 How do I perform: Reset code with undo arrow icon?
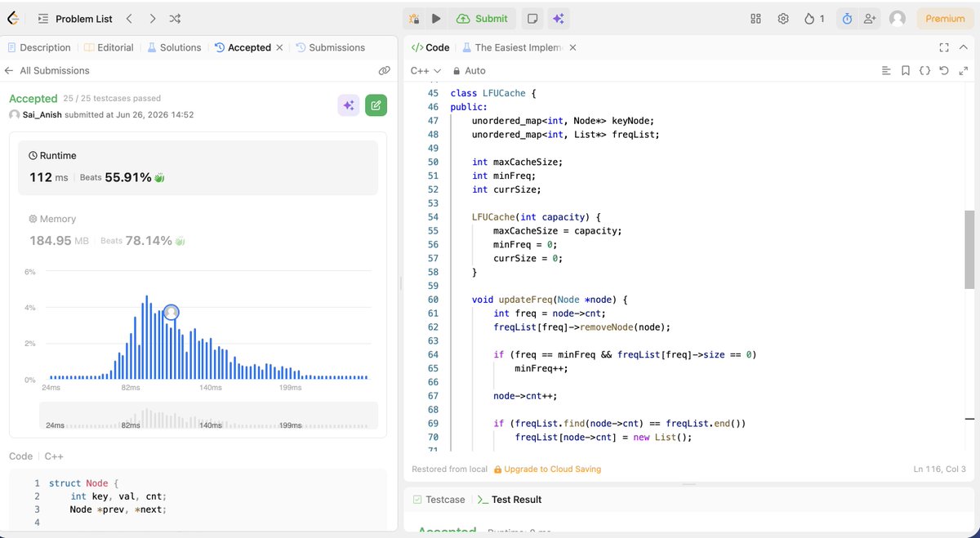944,71
